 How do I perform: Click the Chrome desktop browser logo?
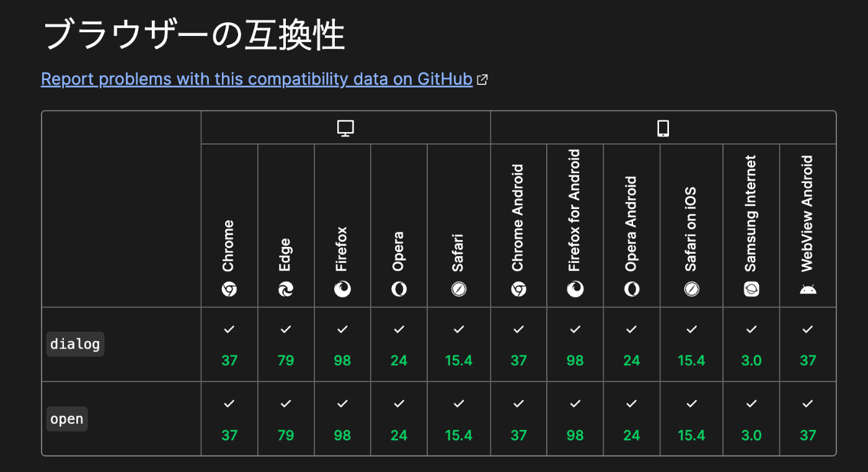tap(229, 289)
